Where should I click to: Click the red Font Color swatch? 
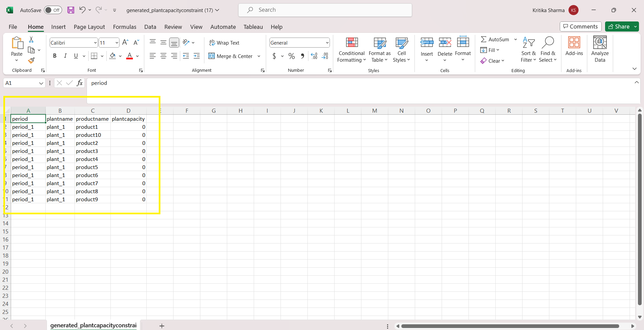(x=130, y=56)
